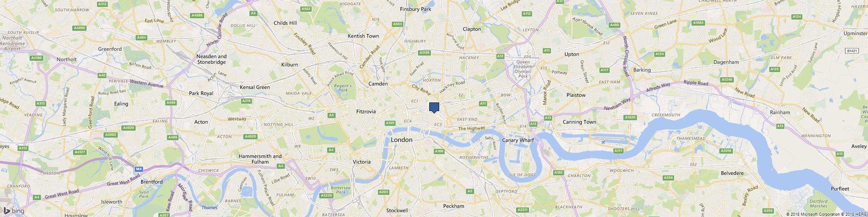Viewport: 868px width, 217px height.
Task: Click the Canary Wharf label
Action: [x=517, y=140]
